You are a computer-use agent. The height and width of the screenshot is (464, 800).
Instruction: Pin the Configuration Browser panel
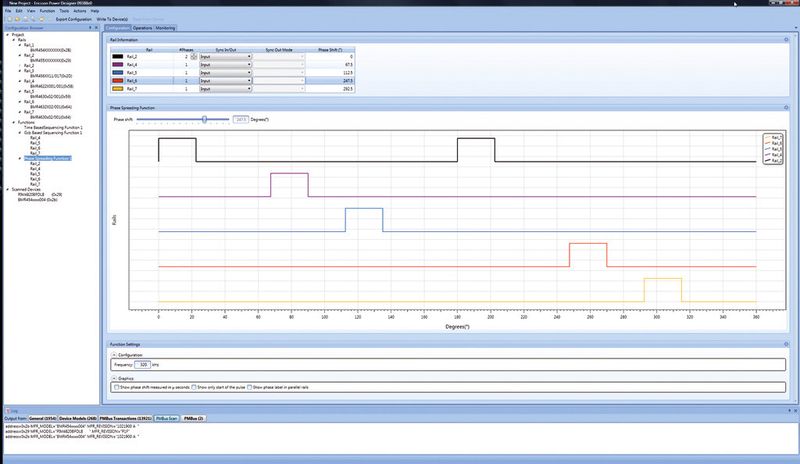[x=90, y=28]
